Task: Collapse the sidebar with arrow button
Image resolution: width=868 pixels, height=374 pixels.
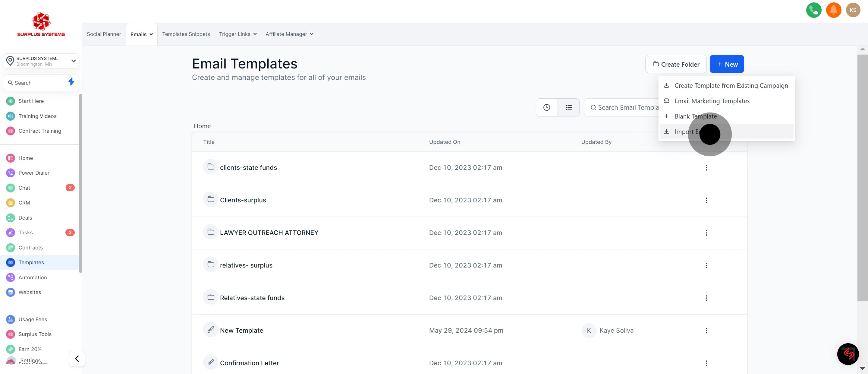Action: [x=77, y=359]
